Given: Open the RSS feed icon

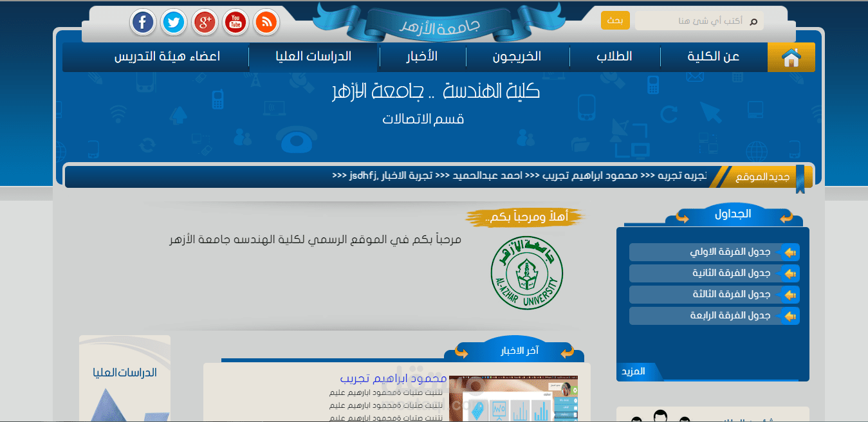Looking at the screenshot, I should 266,23.
